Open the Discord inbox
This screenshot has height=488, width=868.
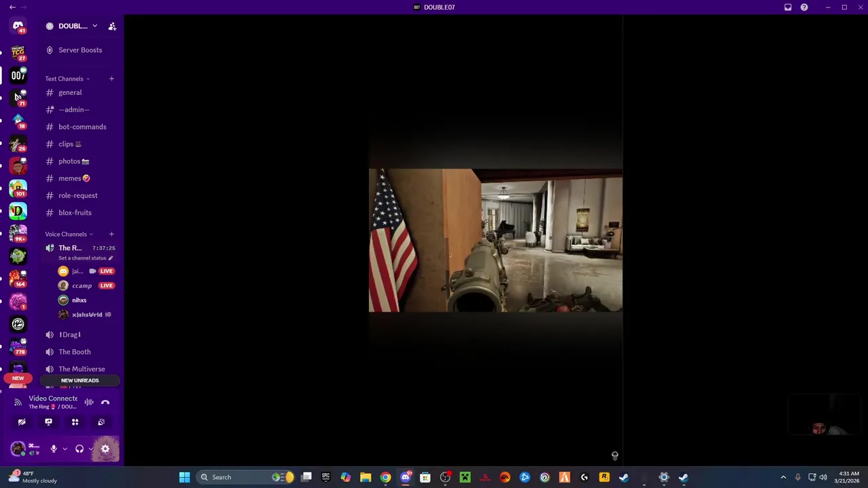coord(788,7)
